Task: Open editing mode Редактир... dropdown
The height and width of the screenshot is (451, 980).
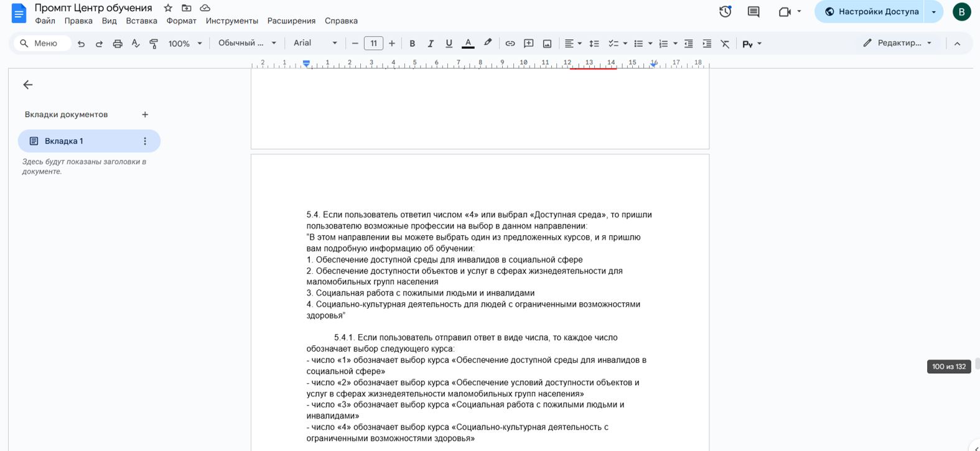Action: click(896, 44)
